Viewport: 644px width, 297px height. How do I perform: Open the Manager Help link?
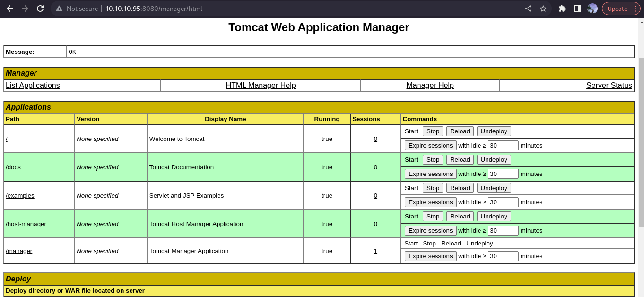point(430,86)
